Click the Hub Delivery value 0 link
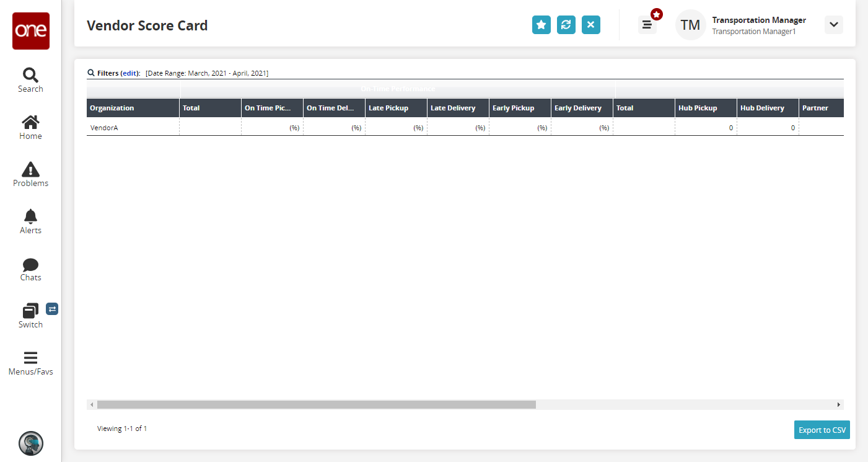 (793, 128)
